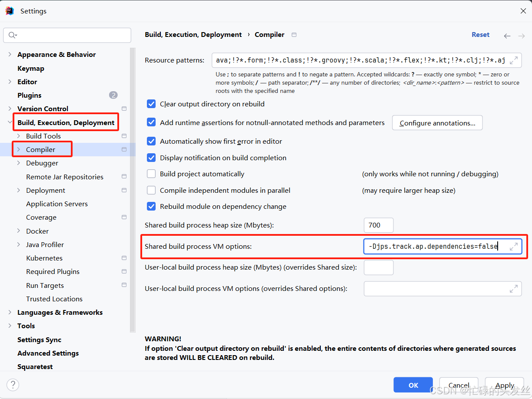
Task: Confirm settings with OK button
Action: (413, 385)
